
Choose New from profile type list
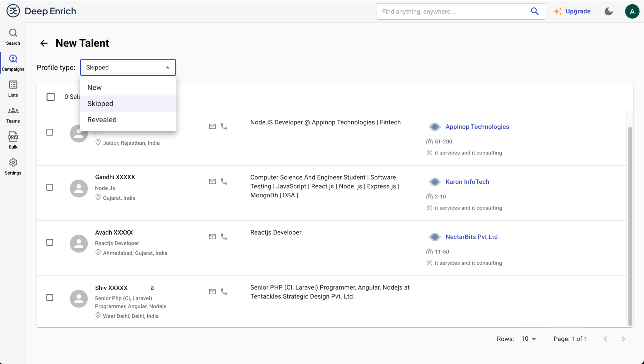click(x=94, y=88)
